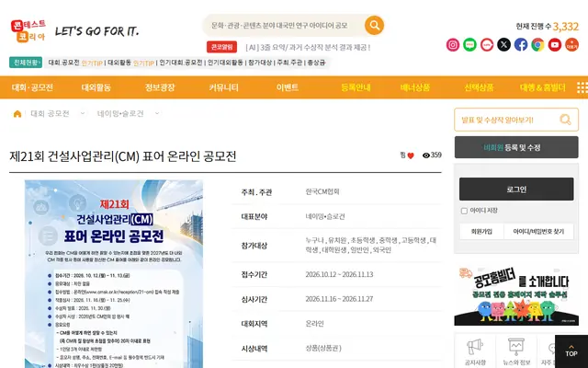Open the X (Twitter) icon link
588x368 pixels.
(503, 45)
